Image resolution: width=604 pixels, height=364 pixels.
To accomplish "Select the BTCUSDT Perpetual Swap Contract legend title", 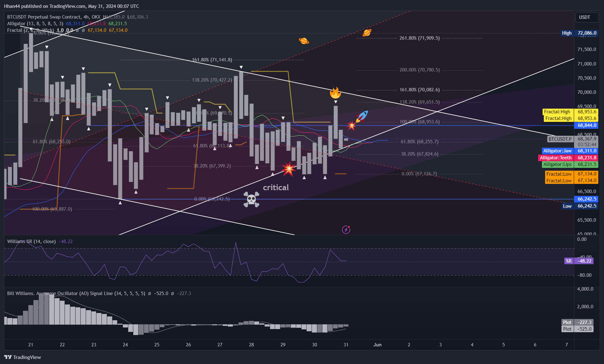I will tap(54, 17).
